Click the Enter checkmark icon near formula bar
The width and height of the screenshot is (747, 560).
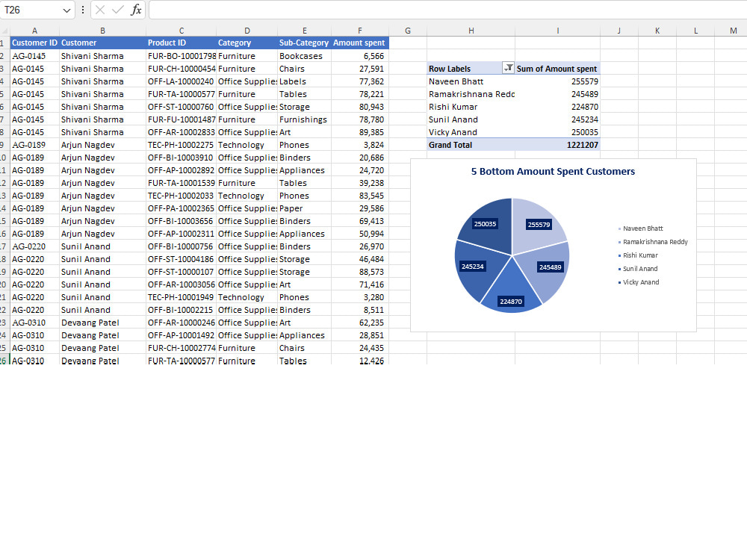117,10
